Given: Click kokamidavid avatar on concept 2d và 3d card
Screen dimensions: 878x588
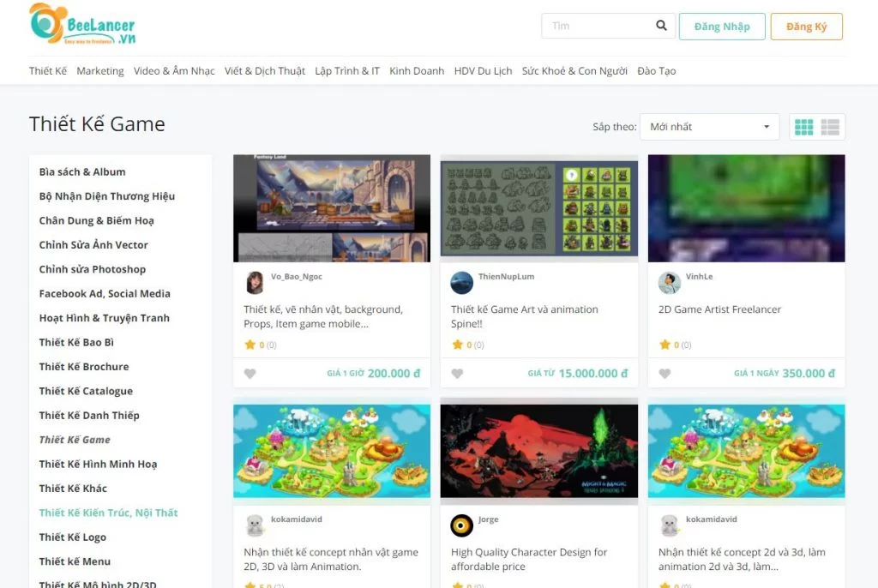Looking at the screenshot, I should coord(669,525).
